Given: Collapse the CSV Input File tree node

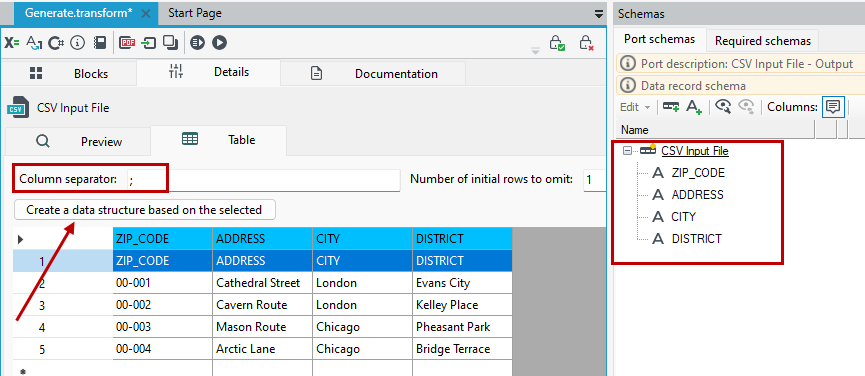Looking at the screenshot, I should 627,151.
